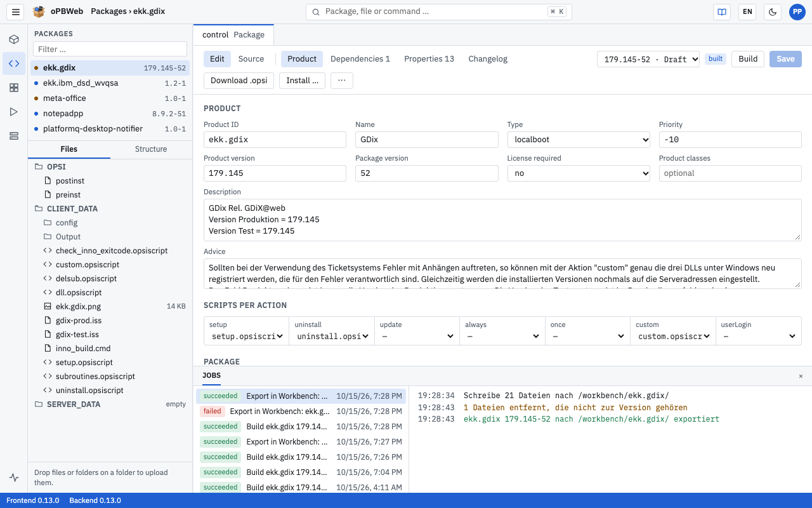This screenshot has width=812, height=508.
Task: Open the activity pulse icon
Action: click(x=14, y=478)
